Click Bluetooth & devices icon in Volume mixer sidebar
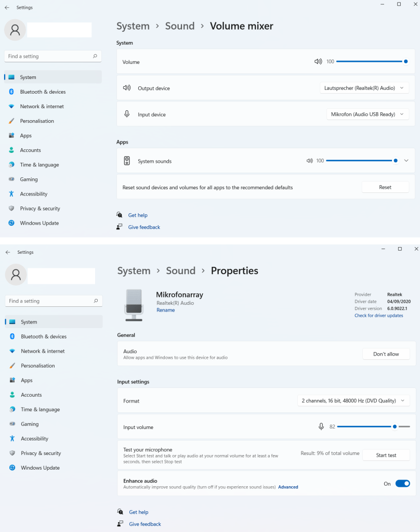 (x=11, y=92)
